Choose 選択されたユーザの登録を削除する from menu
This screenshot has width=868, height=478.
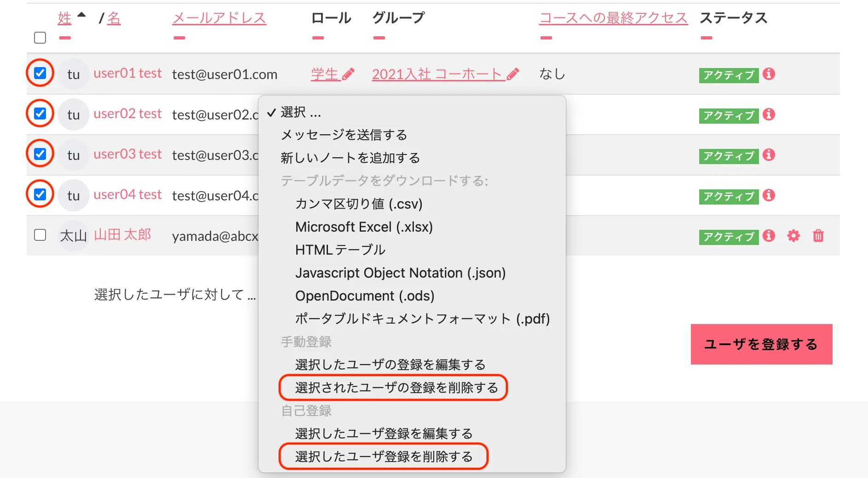point(396,387)
